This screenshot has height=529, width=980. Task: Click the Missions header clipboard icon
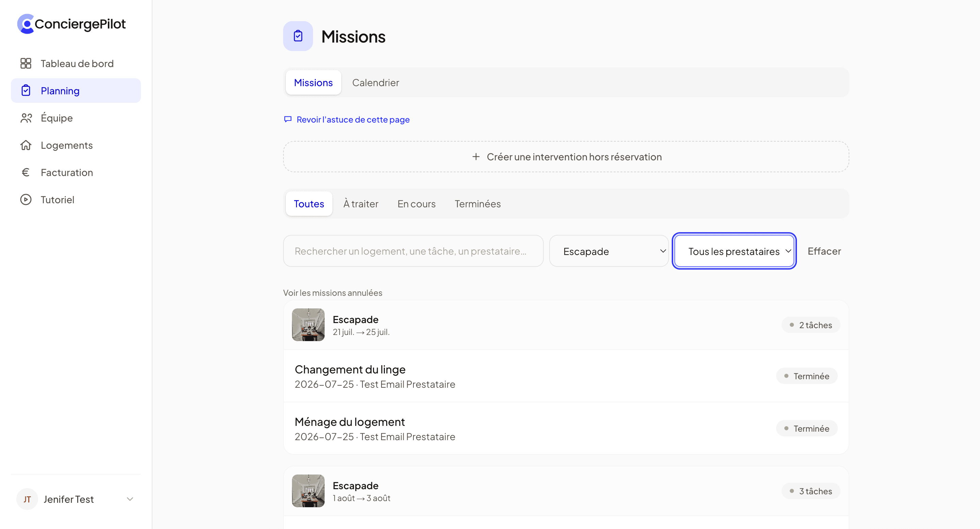[x=298, y=36]
